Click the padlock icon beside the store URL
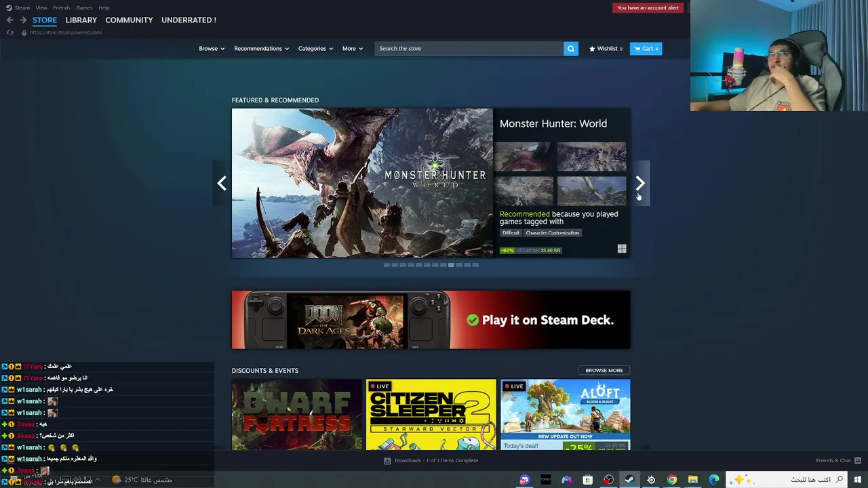The width and height of the screenshot is (868, 488). point(24,33)
